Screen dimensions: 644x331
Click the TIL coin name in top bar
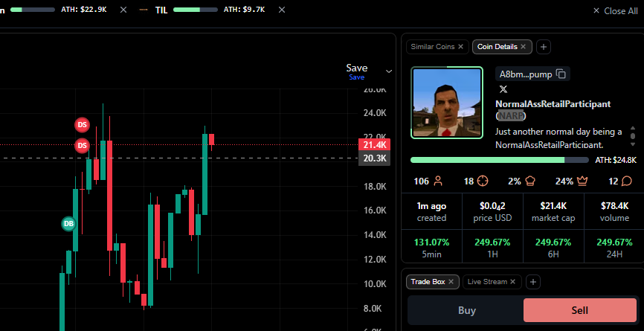(x=161, y=10)
